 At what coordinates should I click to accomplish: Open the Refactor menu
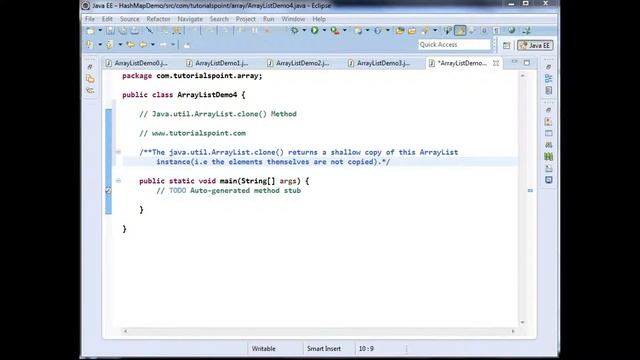point(158,19)
